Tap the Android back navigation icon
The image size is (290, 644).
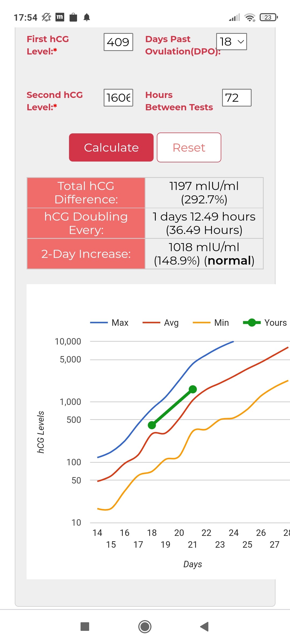point(204,627)
